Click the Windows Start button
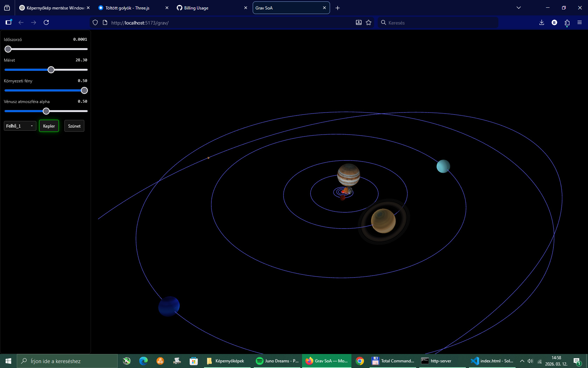 click(8, 361)
